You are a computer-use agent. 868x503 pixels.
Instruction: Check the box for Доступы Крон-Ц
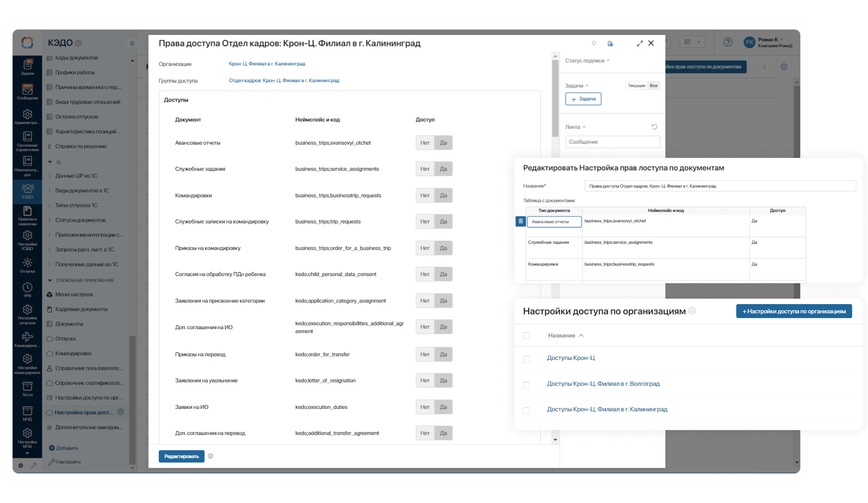pyautogui.click(x=526, y=359)
